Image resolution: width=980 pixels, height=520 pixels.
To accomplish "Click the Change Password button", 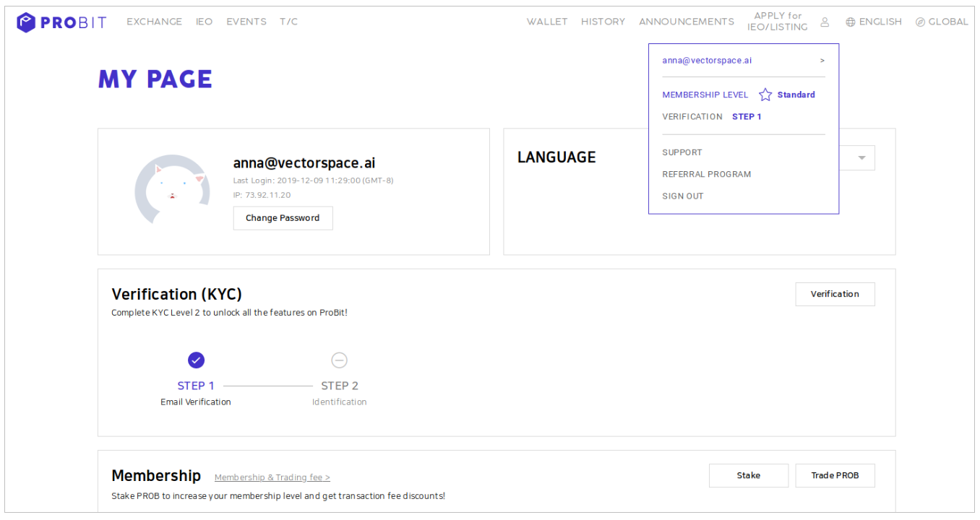I will [x=283, y=218].
